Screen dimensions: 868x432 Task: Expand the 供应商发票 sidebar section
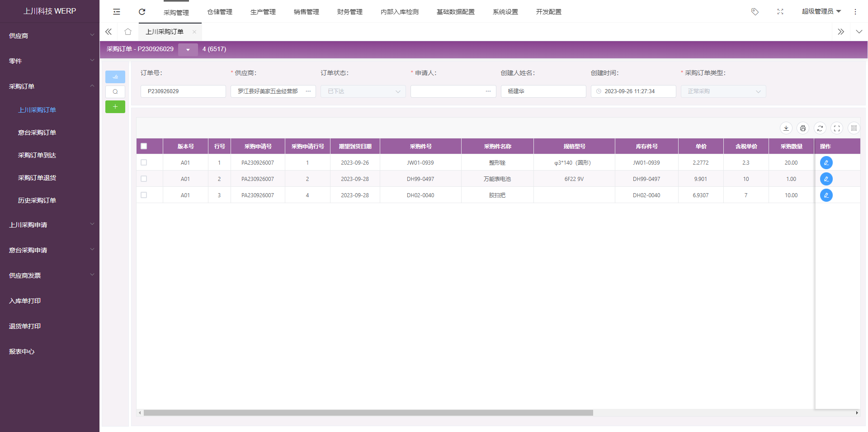click(x=50, y=275)
